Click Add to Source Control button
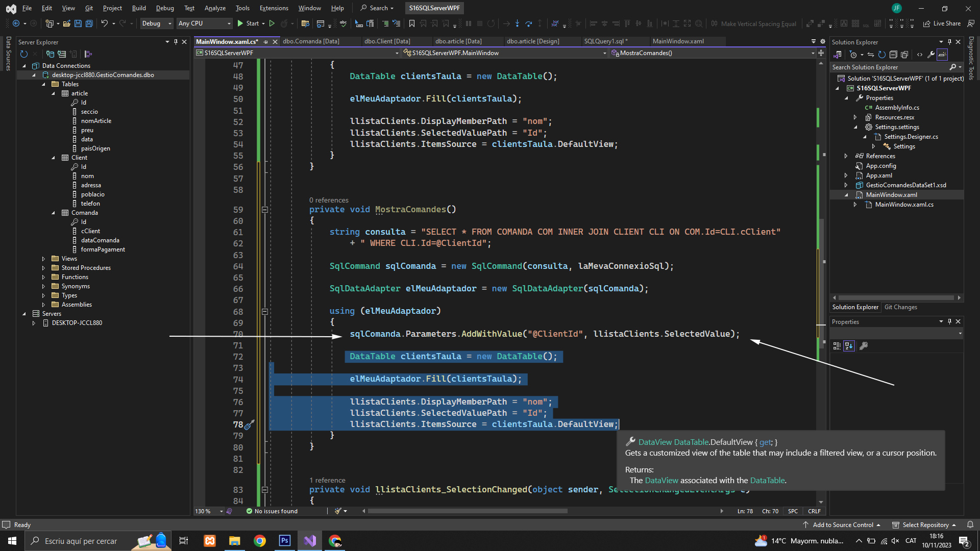This screenshot has height=551, width=980. (x=842, y=525)
